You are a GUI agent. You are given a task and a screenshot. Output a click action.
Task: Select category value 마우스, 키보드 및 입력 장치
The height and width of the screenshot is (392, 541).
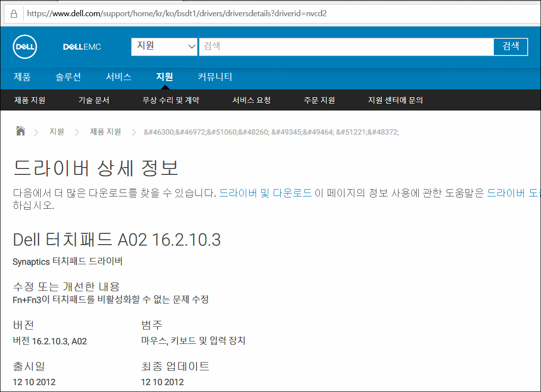click(193, 341)
